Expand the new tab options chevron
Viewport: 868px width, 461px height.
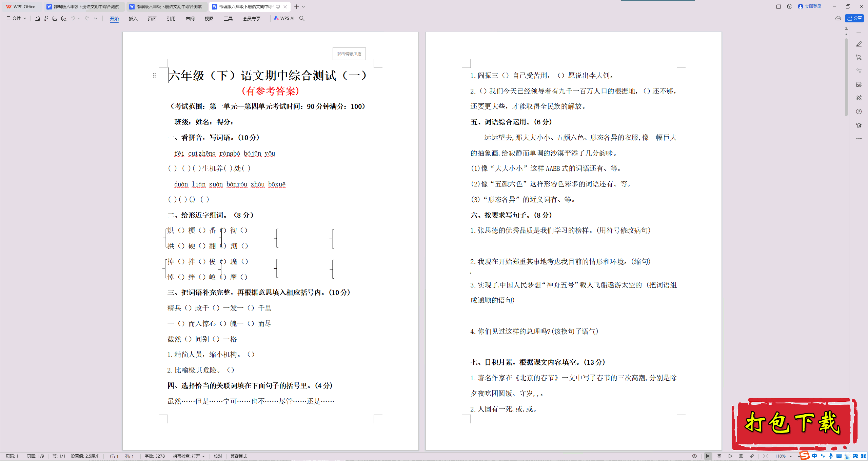[x=303, y=7]
